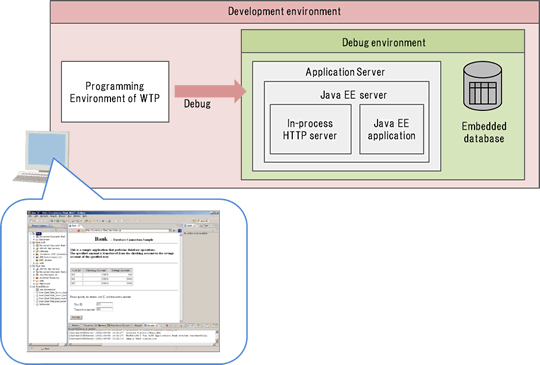Select the In-process HTTP server box

pos(310,129)
